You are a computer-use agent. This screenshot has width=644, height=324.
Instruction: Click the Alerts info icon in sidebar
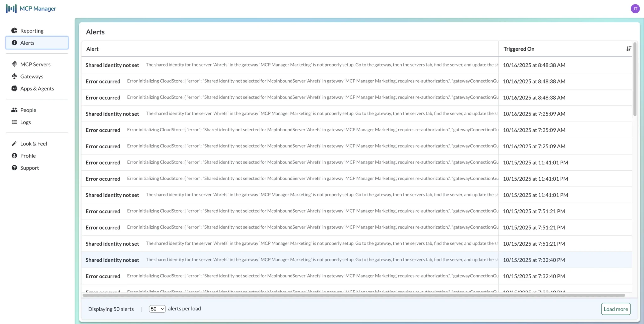point(14,43)
